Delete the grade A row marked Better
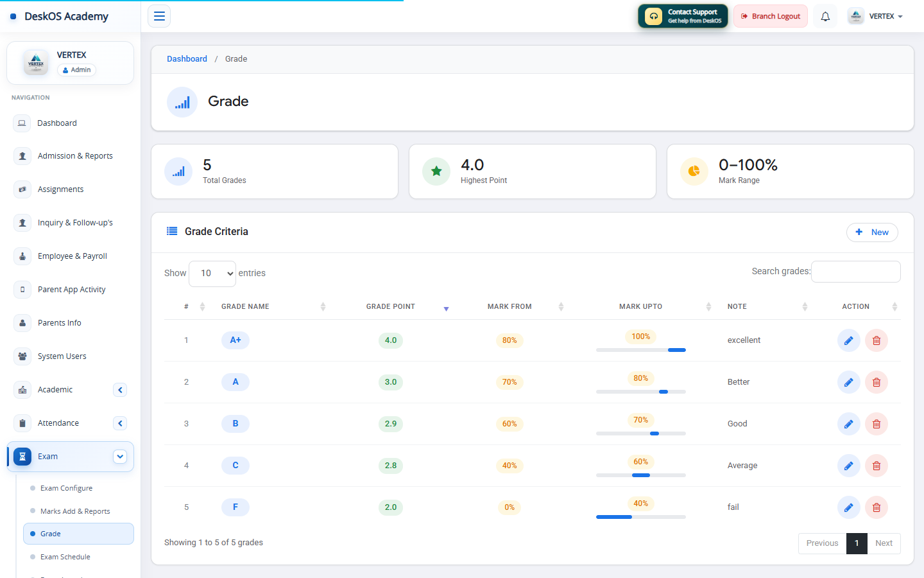 (877, 382)
